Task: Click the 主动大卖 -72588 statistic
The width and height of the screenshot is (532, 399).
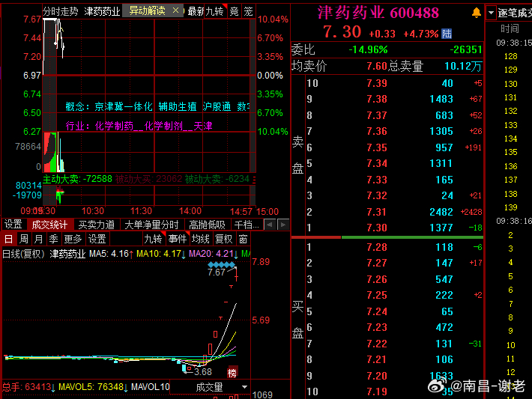Action: coord(77,179)
